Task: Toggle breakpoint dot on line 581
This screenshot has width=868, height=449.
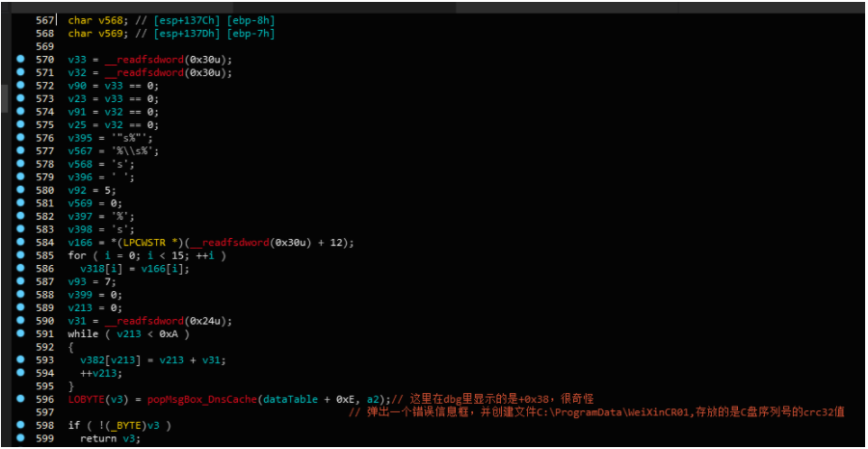Action: [x=20, y=202]
